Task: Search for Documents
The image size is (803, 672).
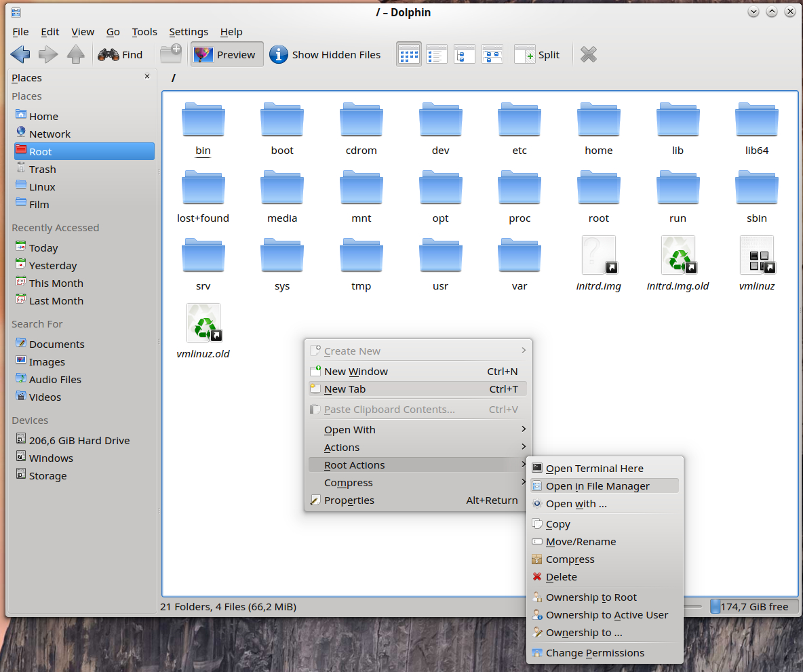Action: [85, 344]
